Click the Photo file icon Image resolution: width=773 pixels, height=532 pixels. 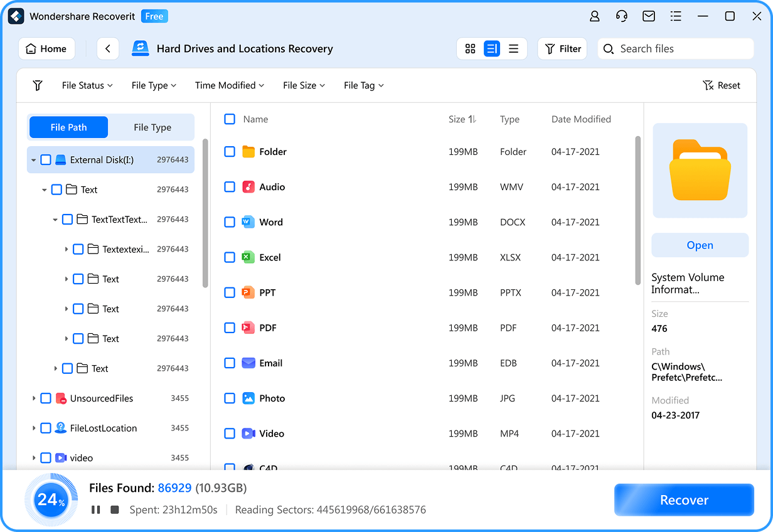pos(248,398)
